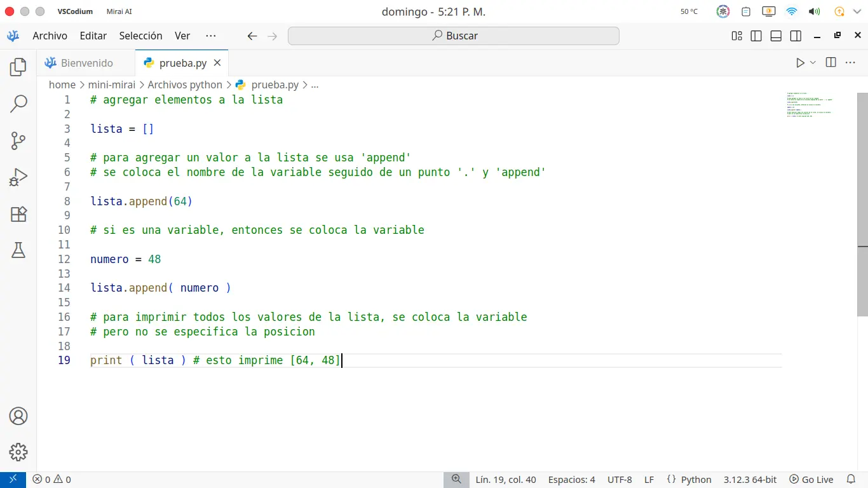Open run options dropdown arrow
The height and width of the screenshot is (488, 868).
click(x=813, y=63)
